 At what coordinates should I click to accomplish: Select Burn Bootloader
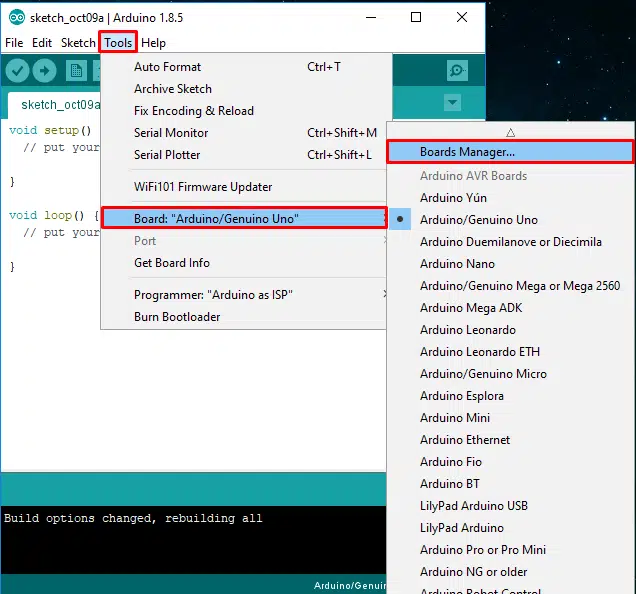click(x=244, y=316)
